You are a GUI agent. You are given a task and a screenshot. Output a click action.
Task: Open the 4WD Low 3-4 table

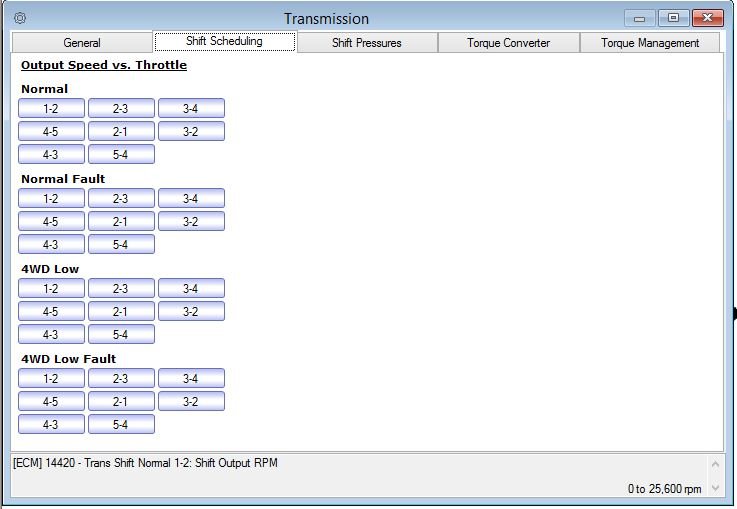191,289
